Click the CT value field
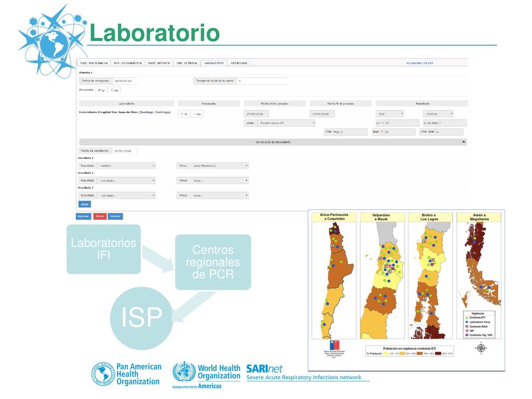The image size is (532, 399). pyautogui.click(x=402, y=123)
